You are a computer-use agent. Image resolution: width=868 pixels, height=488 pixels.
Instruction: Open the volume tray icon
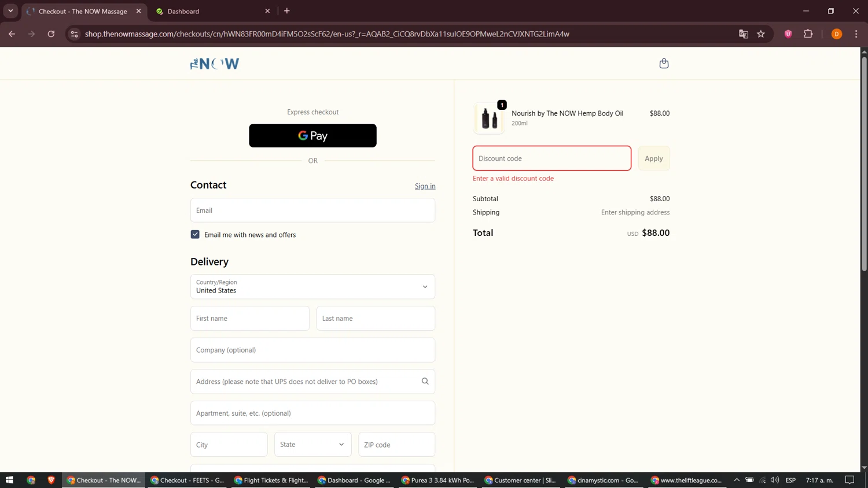pyautogui.click(x=775, y=480)
